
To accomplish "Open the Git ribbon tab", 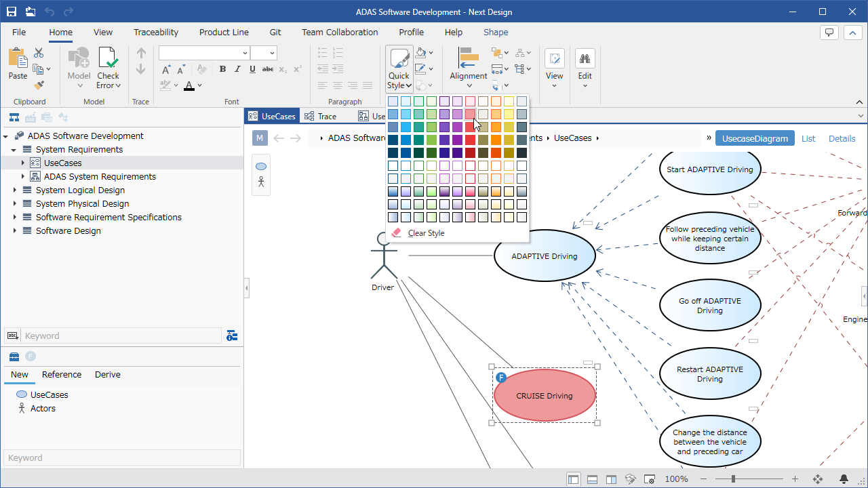I will tap(275, 32).
